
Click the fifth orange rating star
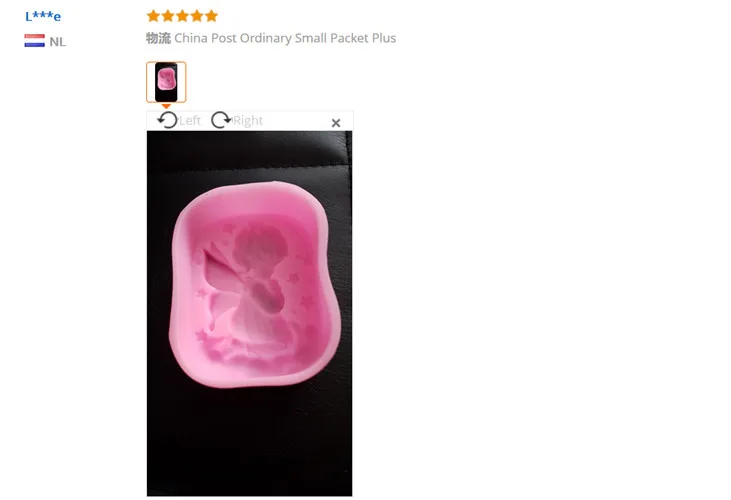click(x=211, y=16)
